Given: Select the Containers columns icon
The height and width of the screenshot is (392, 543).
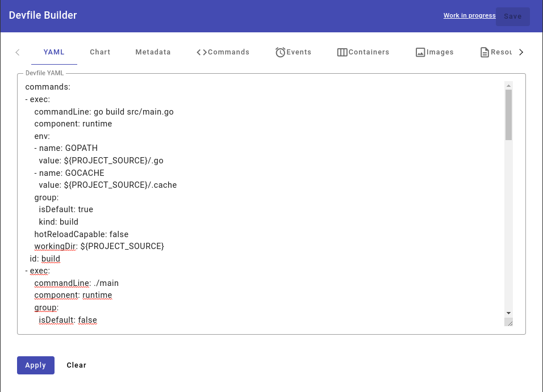Looking at the screenshot, I should [342, 52].
